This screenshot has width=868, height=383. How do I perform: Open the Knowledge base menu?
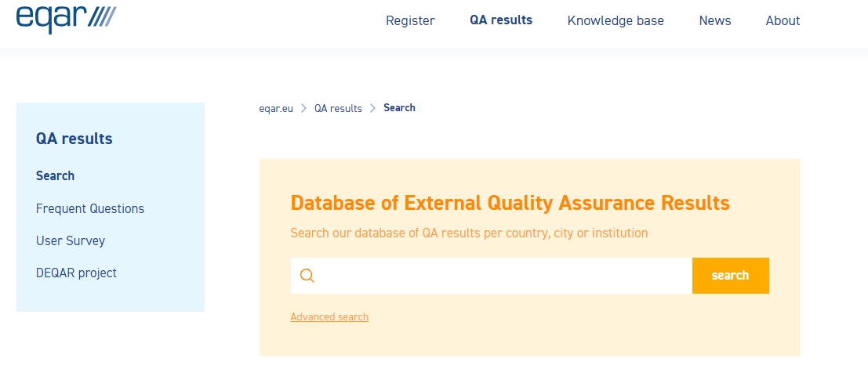[616, 21]
